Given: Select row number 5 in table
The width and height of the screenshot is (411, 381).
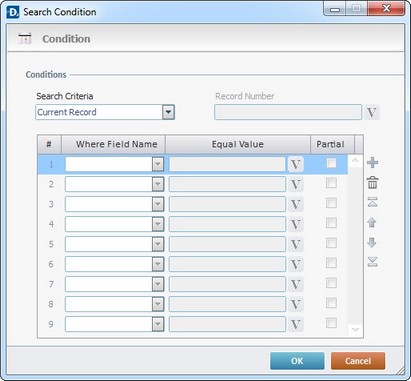Looking at the screenshot, I should tap(51, 244).
